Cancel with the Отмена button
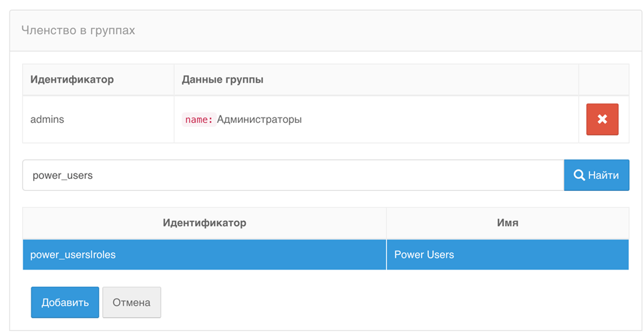644x335 pixels. click(x=132, y=302)
